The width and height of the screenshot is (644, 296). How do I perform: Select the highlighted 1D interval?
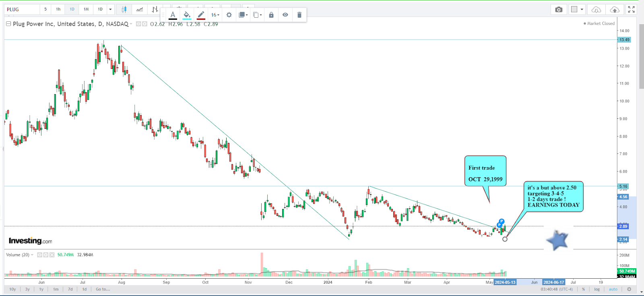pos(72,9)
